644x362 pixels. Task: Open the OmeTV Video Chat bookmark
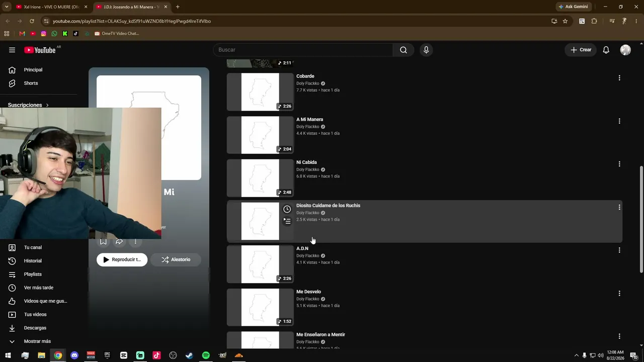117,34
